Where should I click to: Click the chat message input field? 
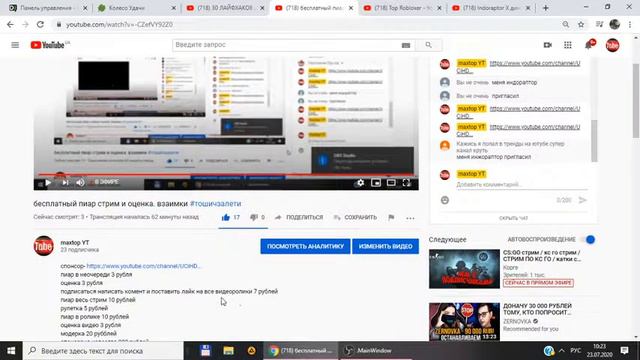pyautogui.click(x=522, y=185)
